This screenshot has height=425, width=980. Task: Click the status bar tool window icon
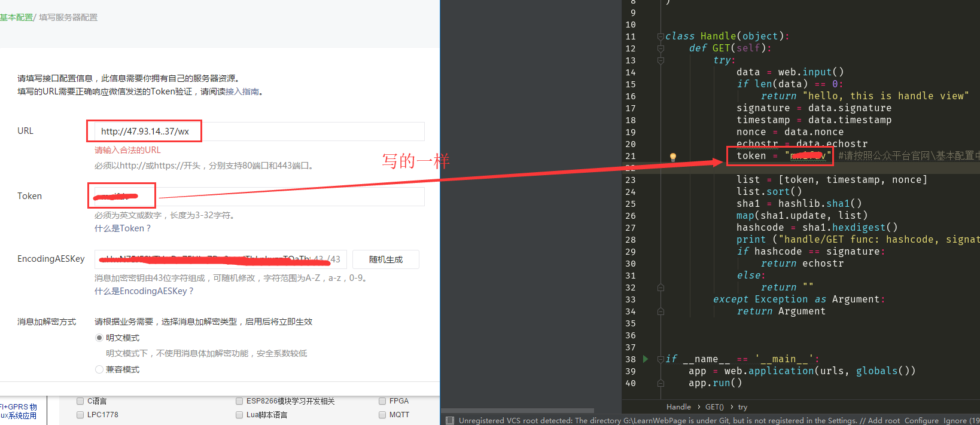click(x=450, y=420)
